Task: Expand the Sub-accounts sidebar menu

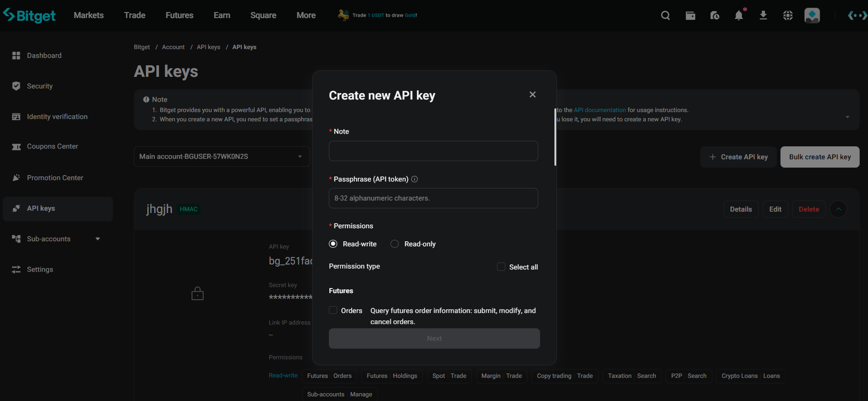Action: click(x=98, y=239)
